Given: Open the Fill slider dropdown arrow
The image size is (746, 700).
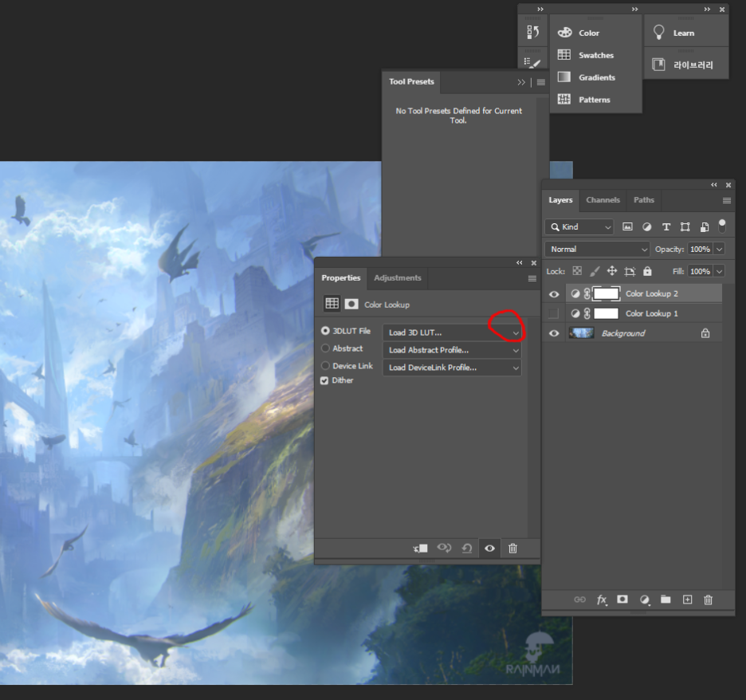Looking at the screenshot, I should pos(720,271).
